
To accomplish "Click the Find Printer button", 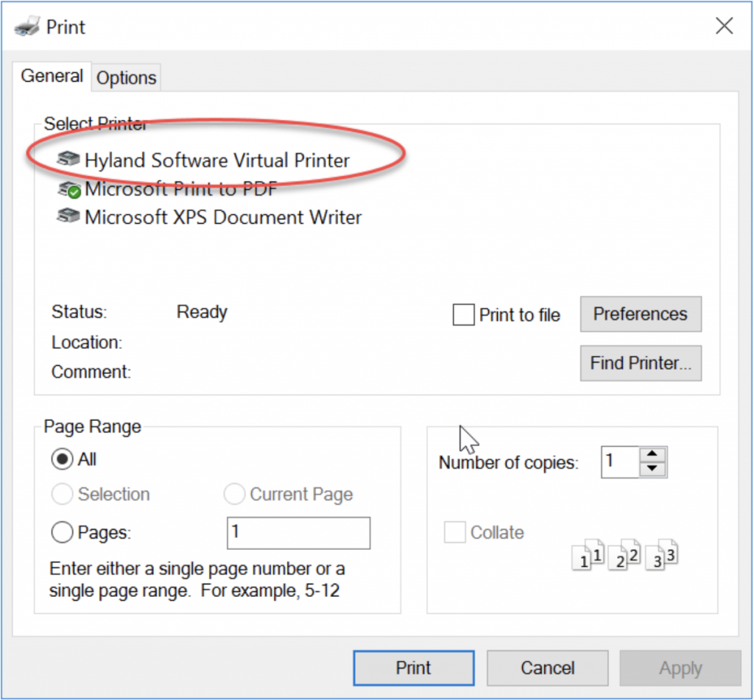I will pyautogui.click(x=641, y=363).
